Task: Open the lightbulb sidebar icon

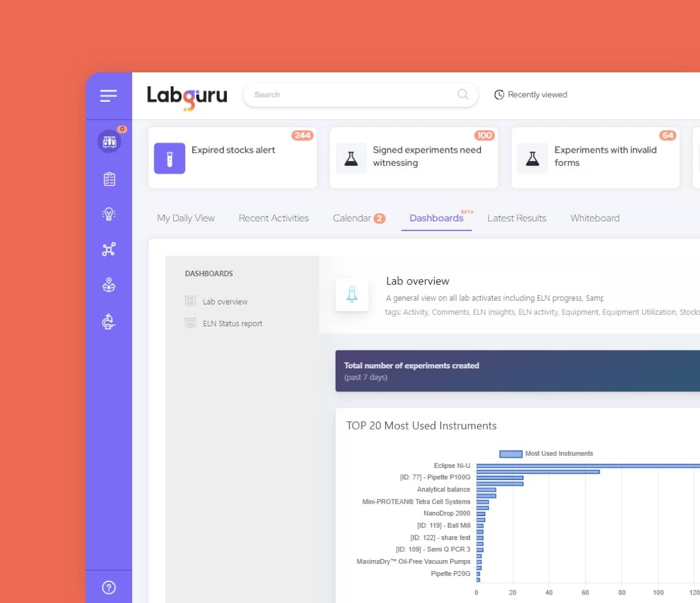Action: click(x=109, y=214)
